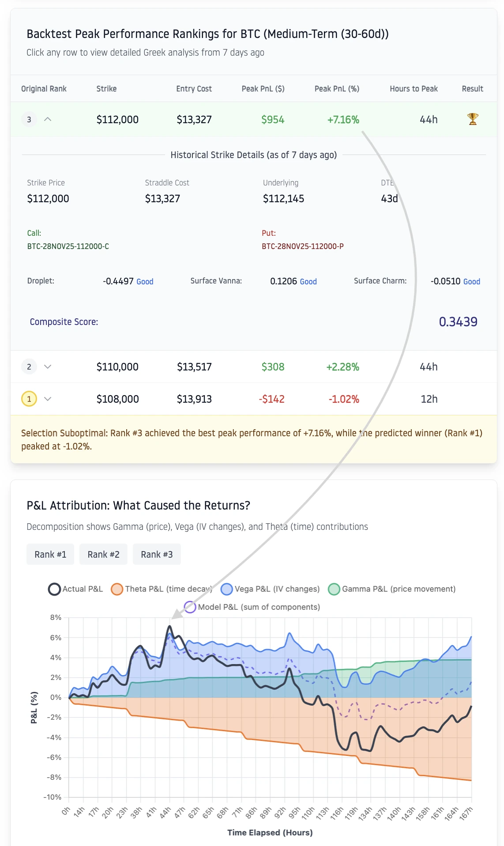Image resolution: width=504 pixels, height=846 pixels.
Task: Click the gold rank #1 badge on $108,000 row
Action: pos(29,398)
